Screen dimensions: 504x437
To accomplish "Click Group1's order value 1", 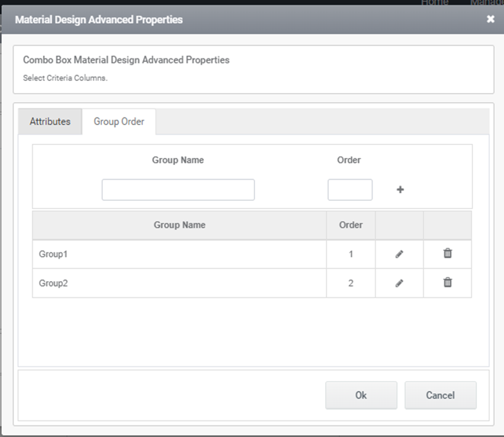I will pyautogui.click(x=351, y=254).
